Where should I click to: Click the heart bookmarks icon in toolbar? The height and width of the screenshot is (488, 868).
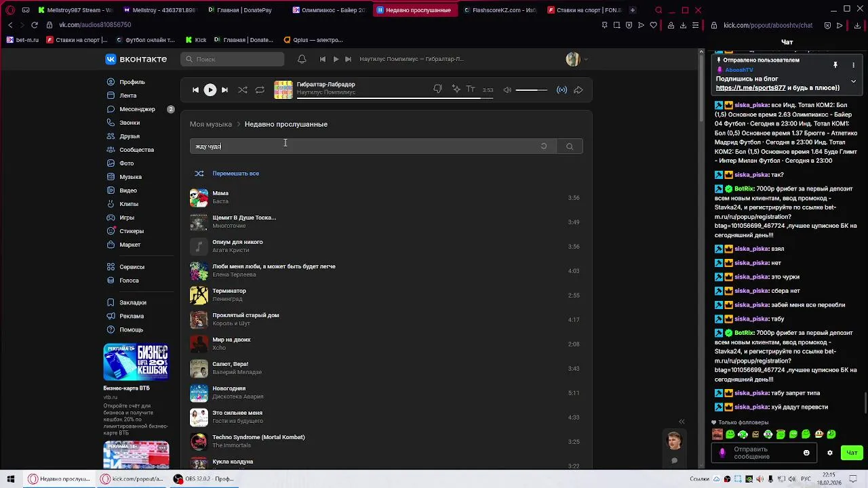(x=654, y=25)
